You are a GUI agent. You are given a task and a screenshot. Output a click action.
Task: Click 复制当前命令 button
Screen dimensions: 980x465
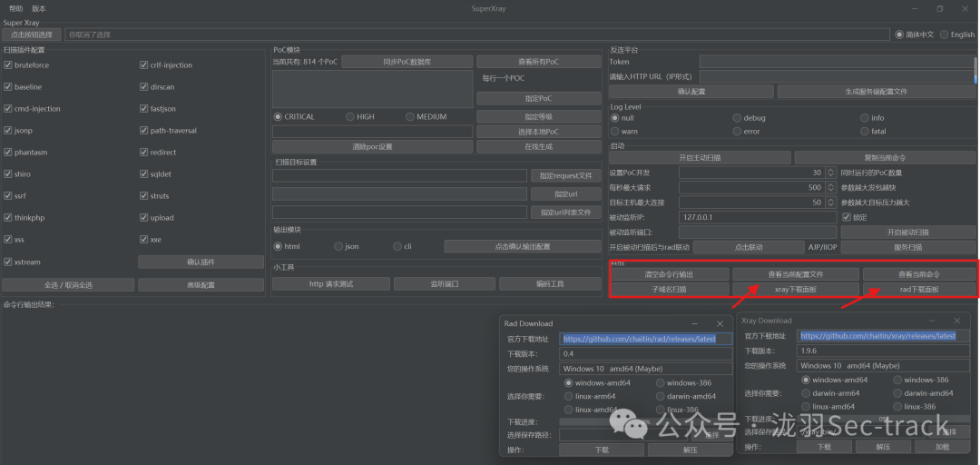885,158
